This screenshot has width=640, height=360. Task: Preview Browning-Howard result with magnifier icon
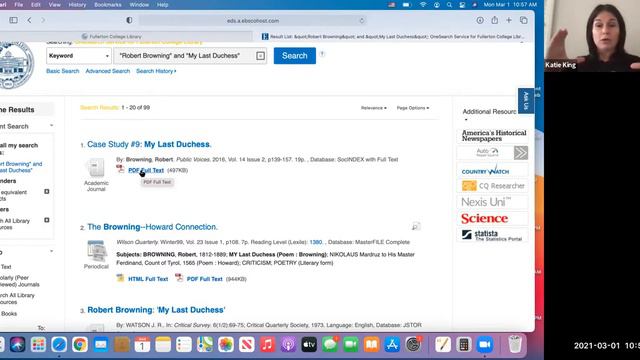pyautogui.click(x=416, y=227)
